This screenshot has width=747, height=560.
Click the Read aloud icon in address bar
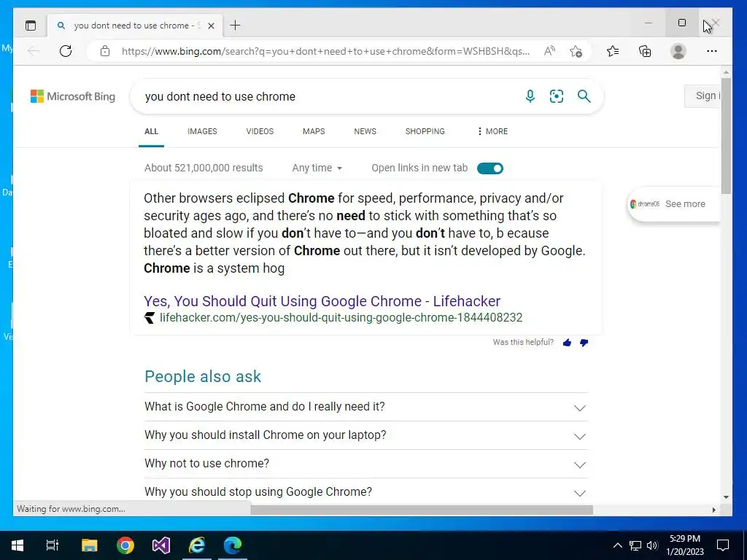click(x=549, y=51)
